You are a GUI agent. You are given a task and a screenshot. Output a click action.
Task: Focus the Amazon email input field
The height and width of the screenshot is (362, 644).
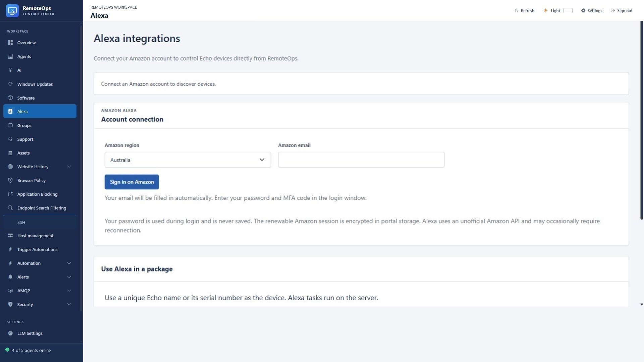pyautogui.click(x=361, y=160)
